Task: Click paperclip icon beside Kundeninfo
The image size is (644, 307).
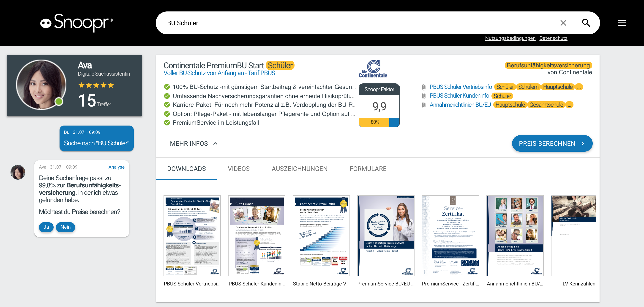Action: pyautogui.click(x=424, y=96)
